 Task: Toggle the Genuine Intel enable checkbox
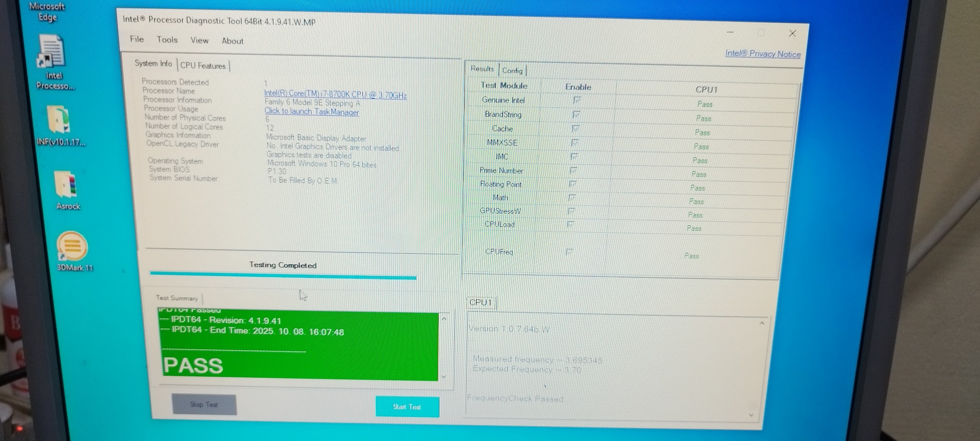pos(577,100)
